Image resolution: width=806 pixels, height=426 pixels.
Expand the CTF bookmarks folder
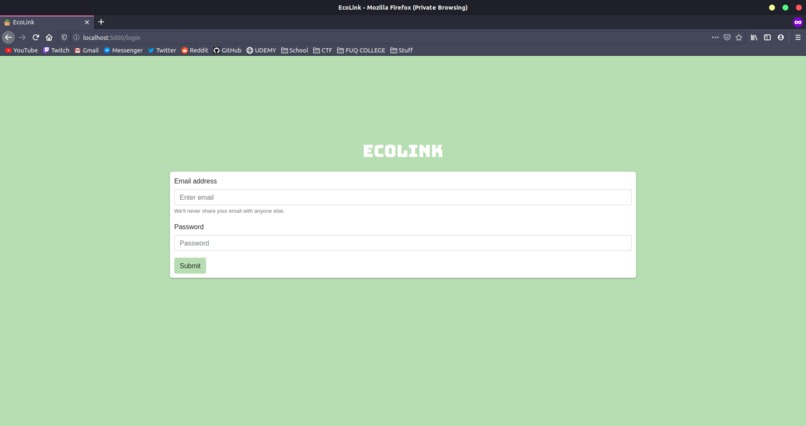click(323, 50)
